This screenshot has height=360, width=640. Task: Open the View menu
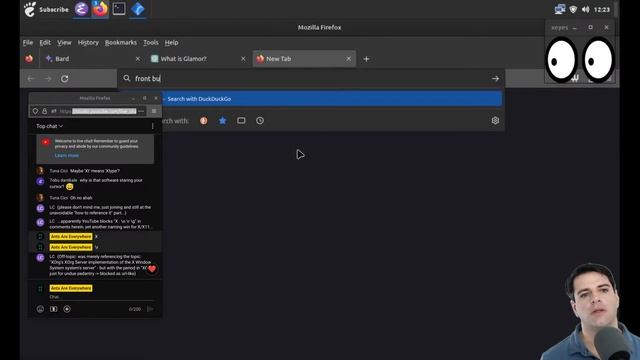[x=64, y=42]
